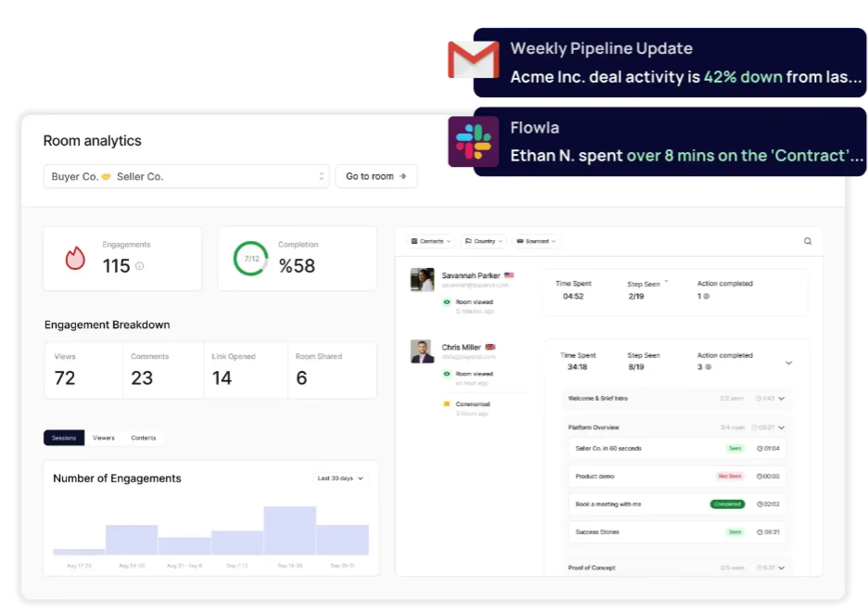The width and height of the screenshot is (868, 613).
Task: Click the Comments 23 metric
Action: [x=163, y=370]
